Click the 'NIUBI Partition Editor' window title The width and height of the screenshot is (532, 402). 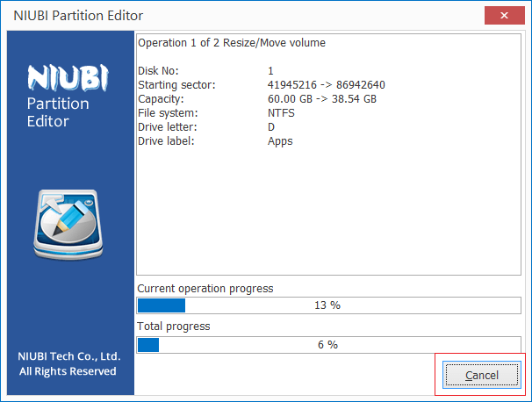click(x=78, y=16)
